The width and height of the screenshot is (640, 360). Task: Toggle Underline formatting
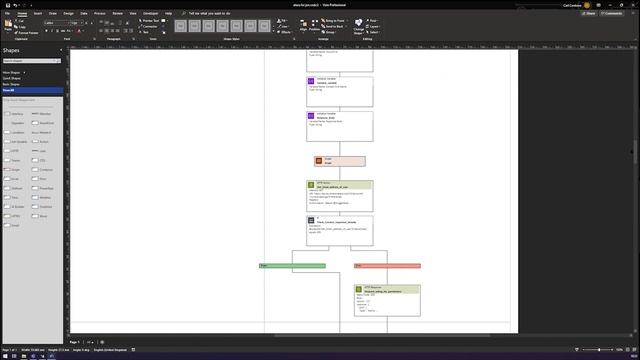click(57, 31)
